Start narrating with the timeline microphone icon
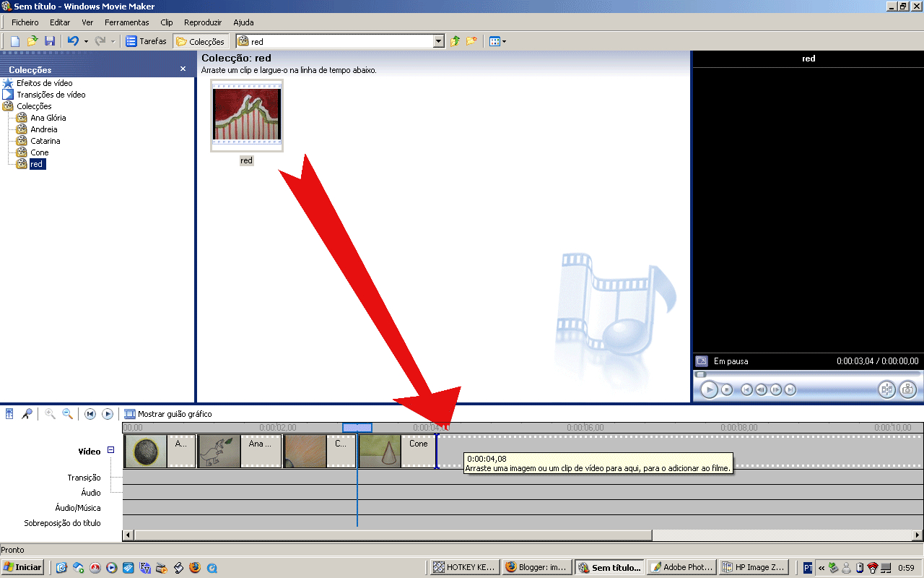This screenshot has height=578, width=924. (x=27, y=414)
